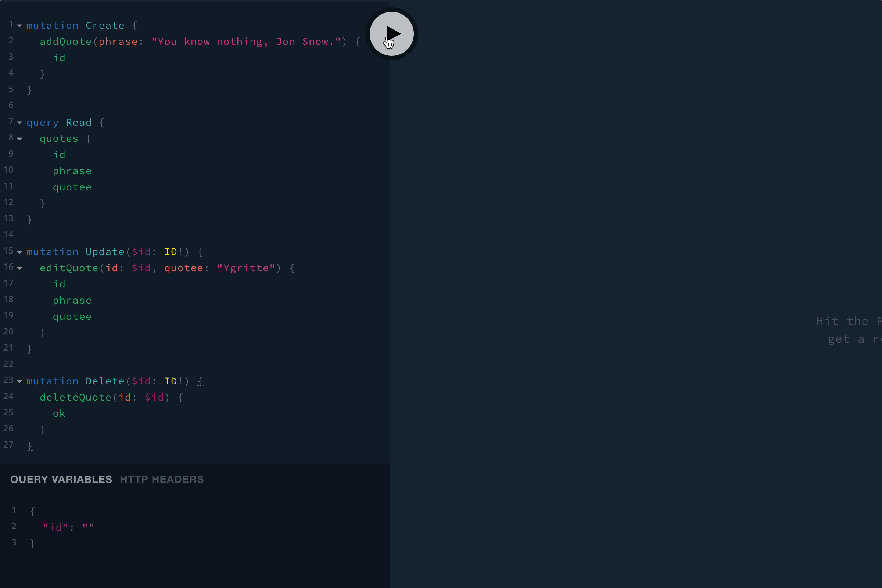The width and height of the screenshot is (882, 588).
Task: Click the Delete operation name
Action: coord(105,381)
